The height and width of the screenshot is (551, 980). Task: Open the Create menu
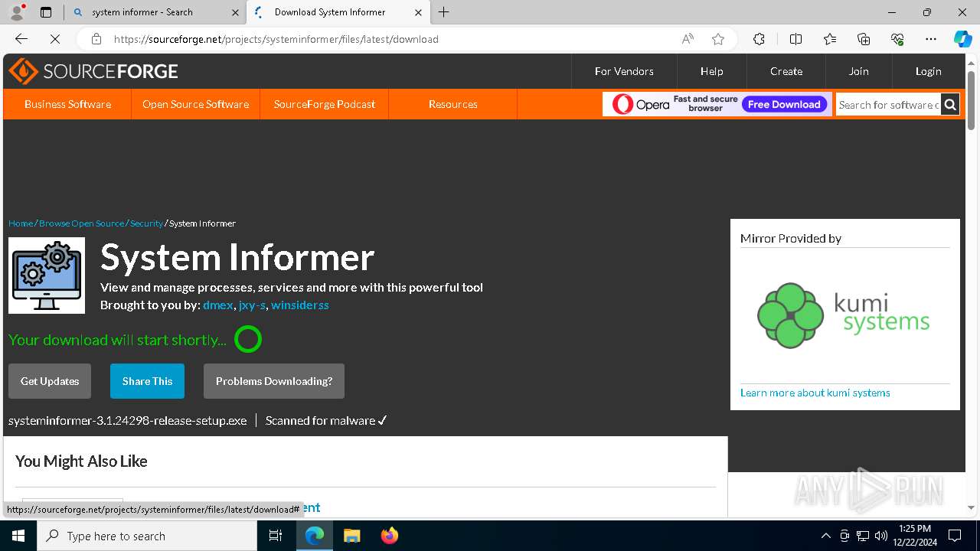786,71
